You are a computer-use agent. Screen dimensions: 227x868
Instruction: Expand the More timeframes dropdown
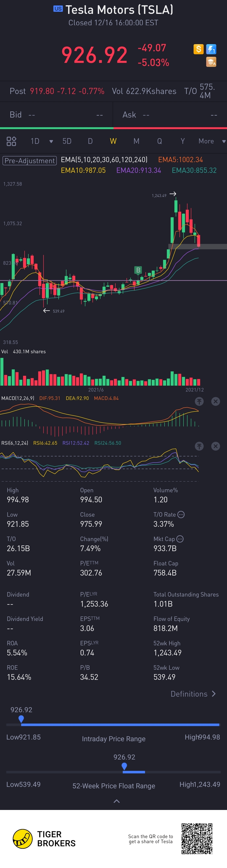(224, 142)
